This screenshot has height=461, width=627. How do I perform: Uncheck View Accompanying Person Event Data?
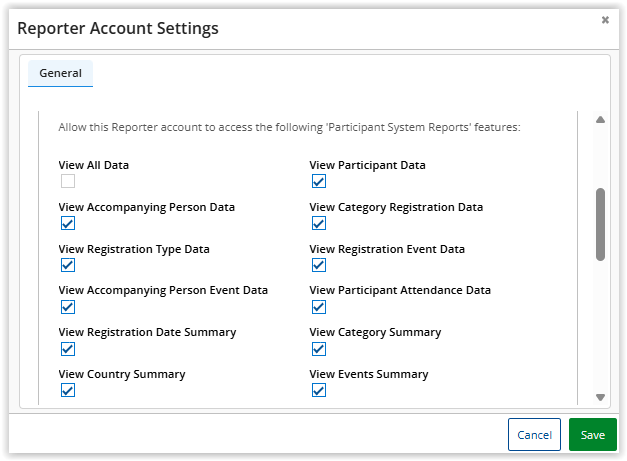pos(68,307)
